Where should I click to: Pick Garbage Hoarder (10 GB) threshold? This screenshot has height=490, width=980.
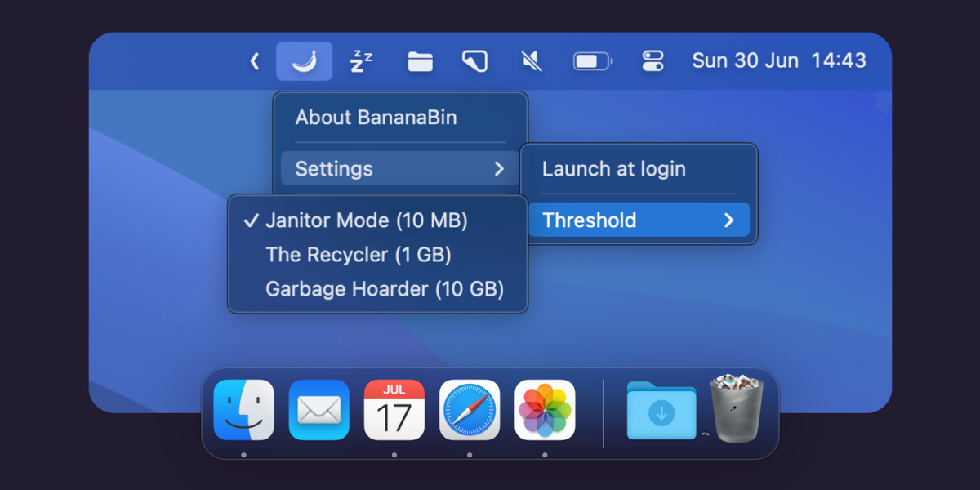378,289
